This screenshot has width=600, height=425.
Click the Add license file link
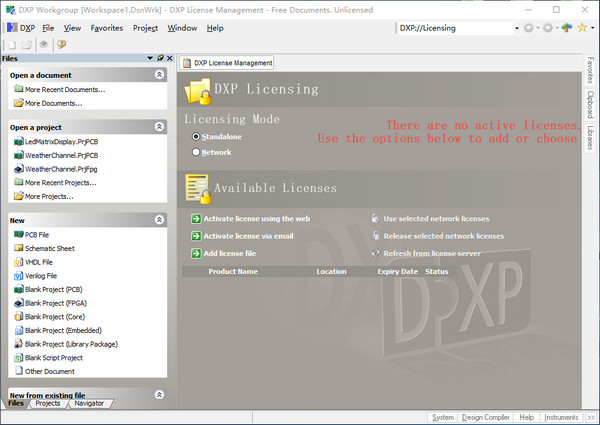point(230,253)
